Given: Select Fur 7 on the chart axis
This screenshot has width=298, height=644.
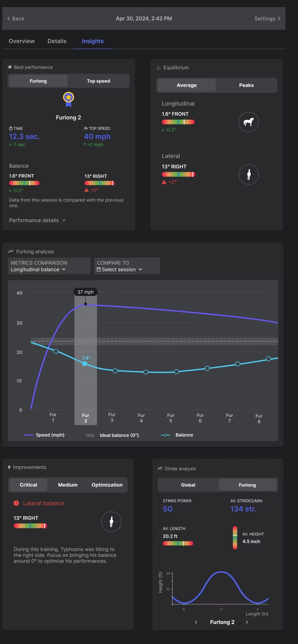Looking at the screenshot, I should click(x=229, y=418).
